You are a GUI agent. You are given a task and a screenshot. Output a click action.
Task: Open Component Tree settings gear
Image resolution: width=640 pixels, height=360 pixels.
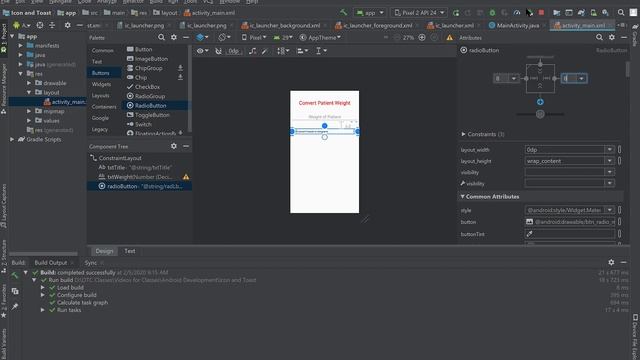tap(174, 146)
